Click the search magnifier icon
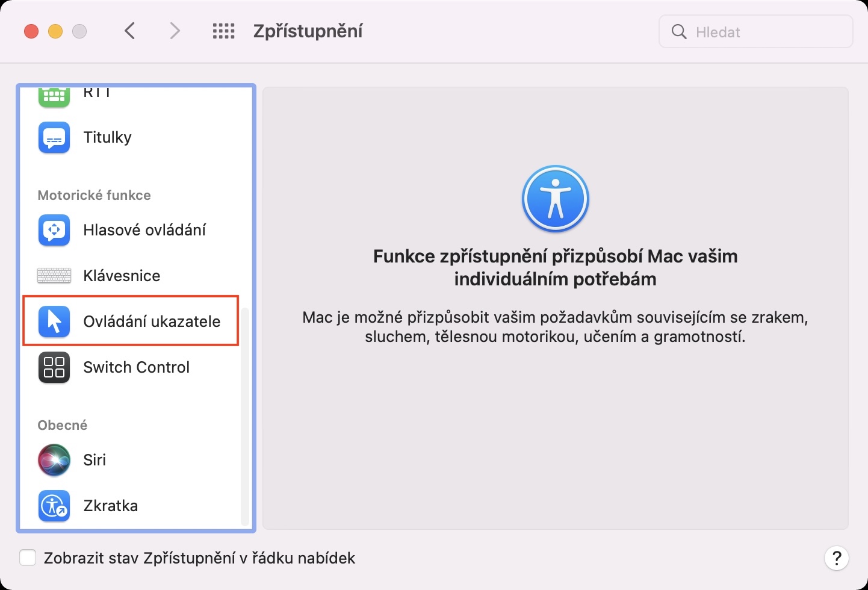This screenshot has height=590, width=868. tap(679, 31)
